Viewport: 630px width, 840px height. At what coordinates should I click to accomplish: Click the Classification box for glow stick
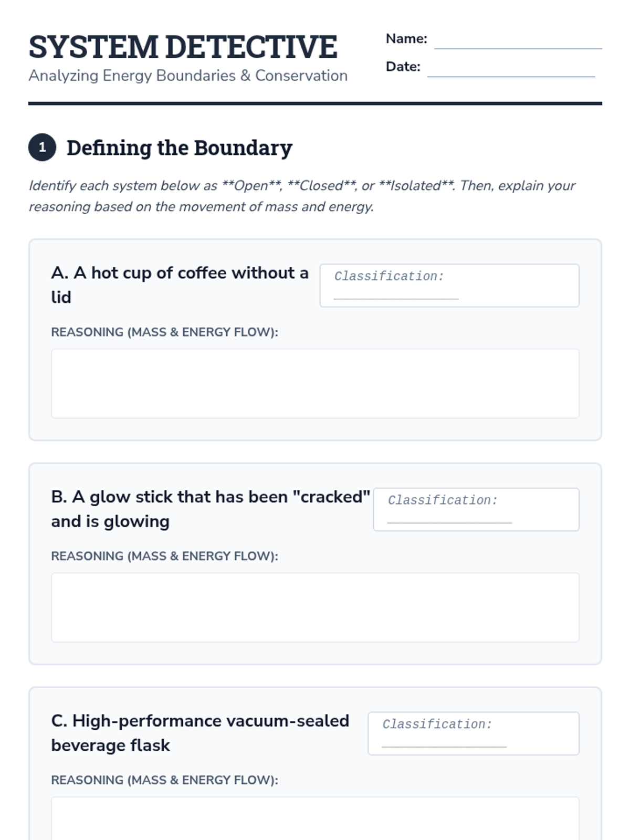pyautogui.click(x=476, y=510)
